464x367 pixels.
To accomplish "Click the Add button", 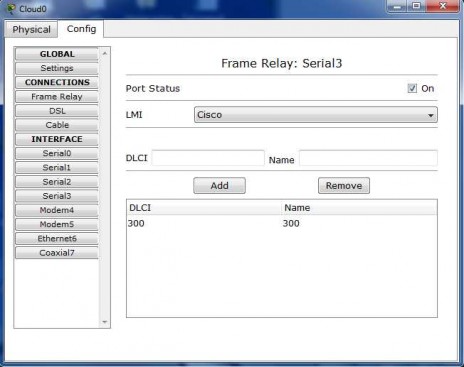I will 219,186.
